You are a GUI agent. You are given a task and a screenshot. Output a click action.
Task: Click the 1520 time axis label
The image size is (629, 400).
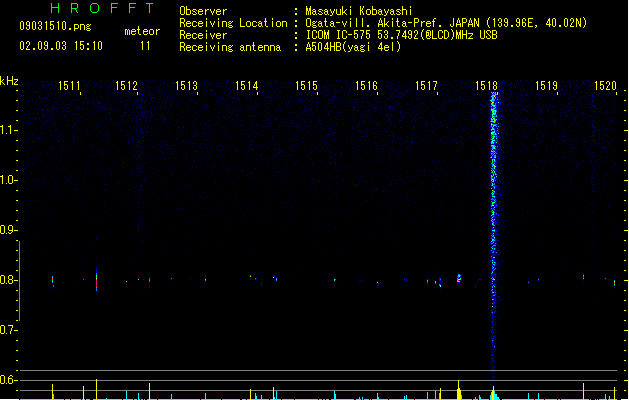click(x=605, y=85)
